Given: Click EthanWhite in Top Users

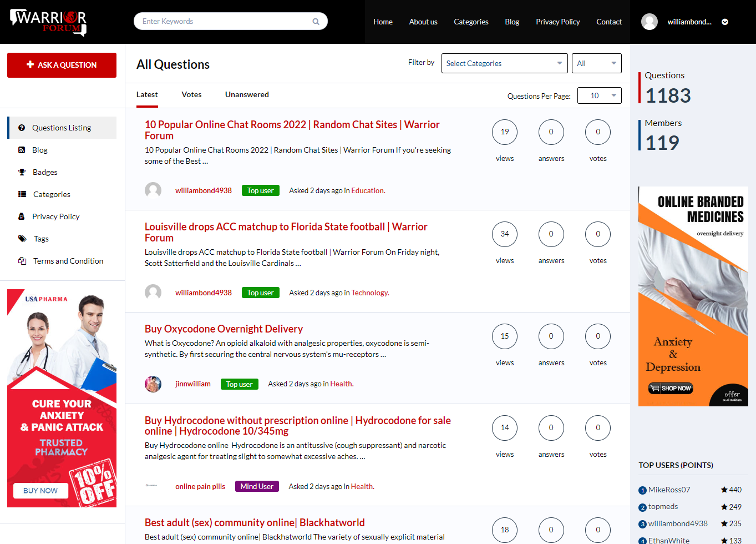Looking at the screenshot, I should (669, 540).
